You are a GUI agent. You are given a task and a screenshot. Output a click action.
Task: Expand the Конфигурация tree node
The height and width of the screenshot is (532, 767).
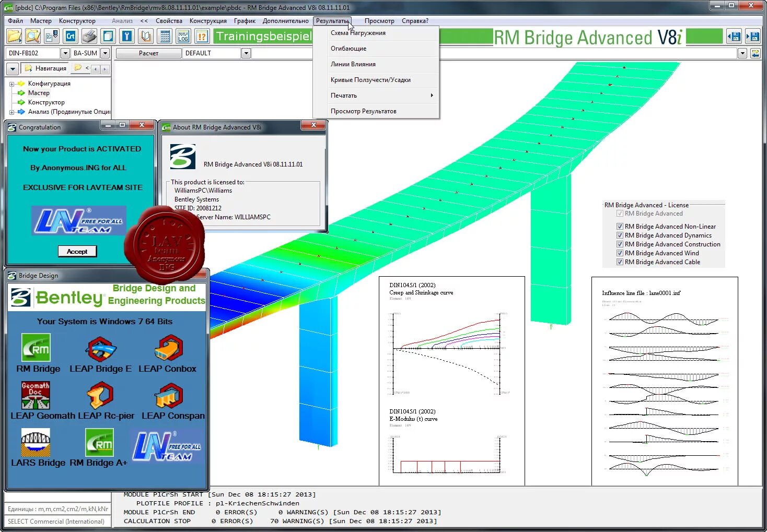click(11, 84)
